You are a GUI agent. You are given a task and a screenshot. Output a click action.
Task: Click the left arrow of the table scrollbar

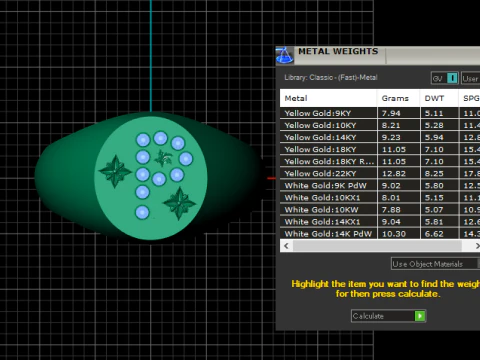[286, 246]
